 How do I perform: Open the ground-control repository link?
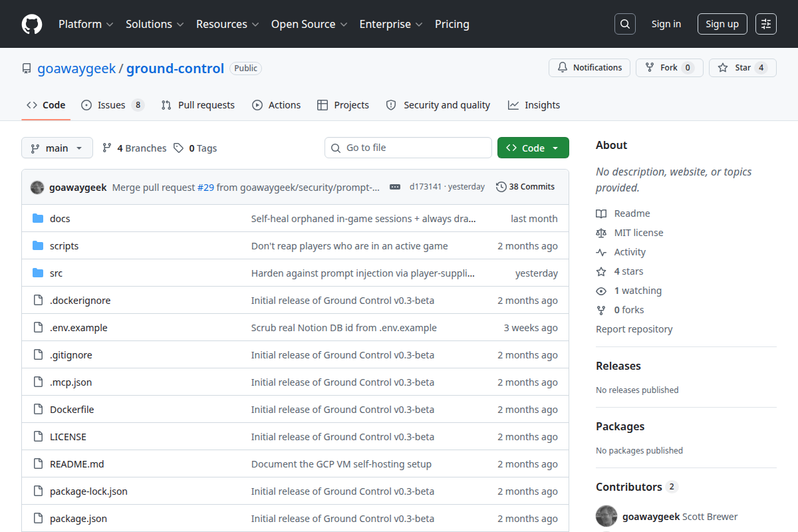click(175, 68)
